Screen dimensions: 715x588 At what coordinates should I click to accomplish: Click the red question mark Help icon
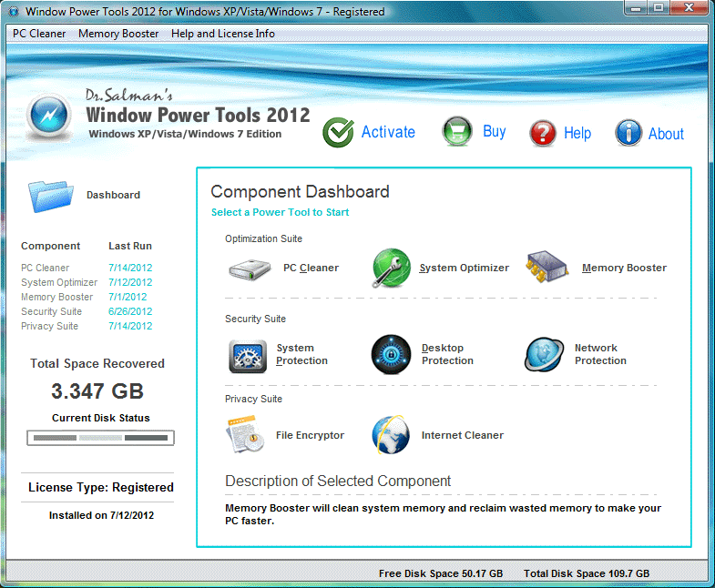click(x=543, y=133)
